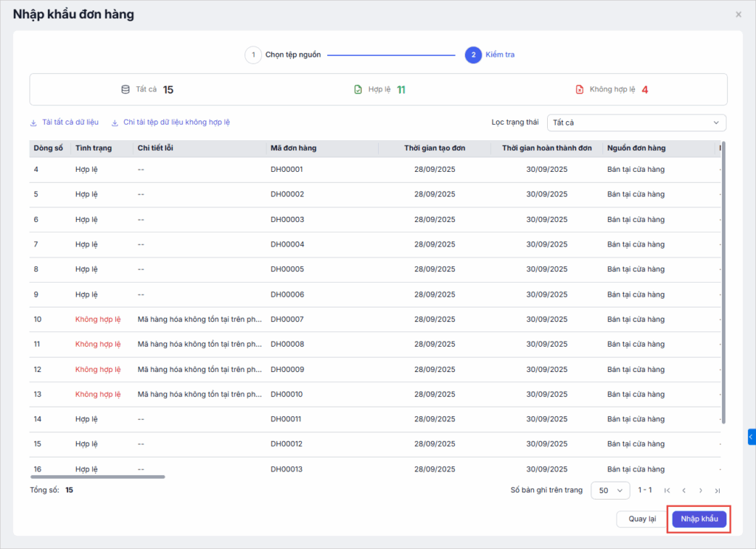756x549 pixels.
Task: Go to the previous page arrow
Action: tap(684, 490)
